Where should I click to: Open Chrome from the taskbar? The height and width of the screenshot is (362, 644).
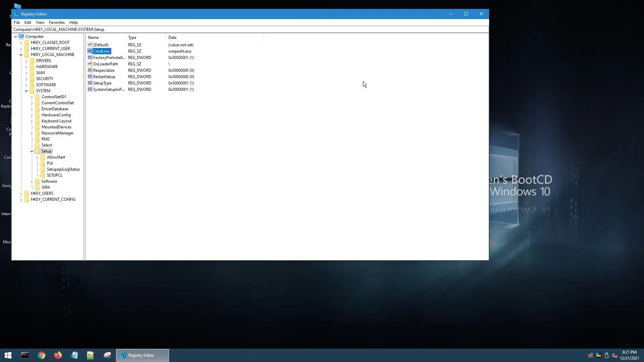pos(42,355)
